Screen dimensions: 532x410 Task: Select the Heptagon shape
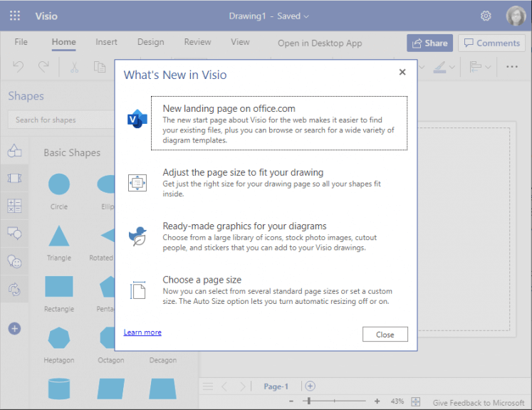click(59, 338)
